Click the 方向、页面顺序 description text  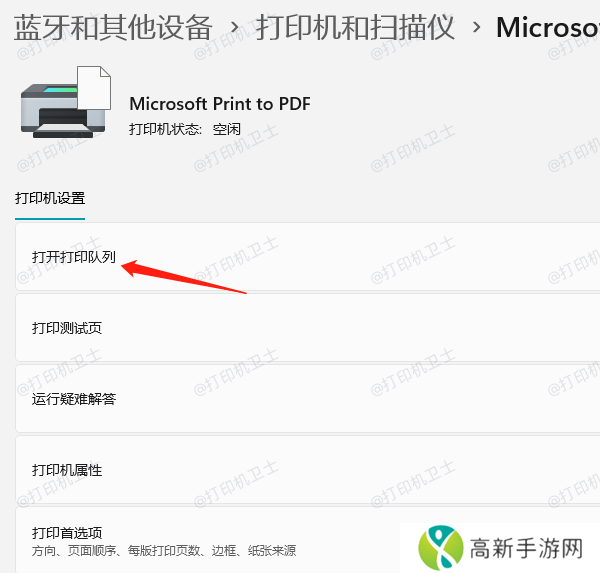(164, 551)
